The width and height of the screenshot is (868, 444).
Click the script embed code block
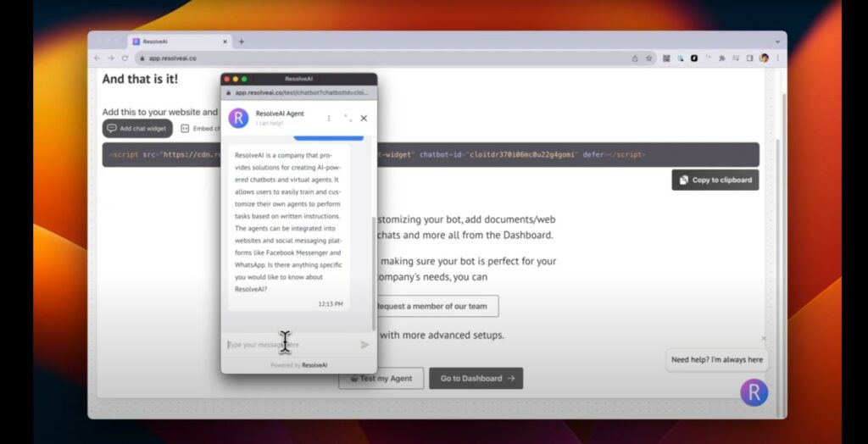tap(431, 154)
